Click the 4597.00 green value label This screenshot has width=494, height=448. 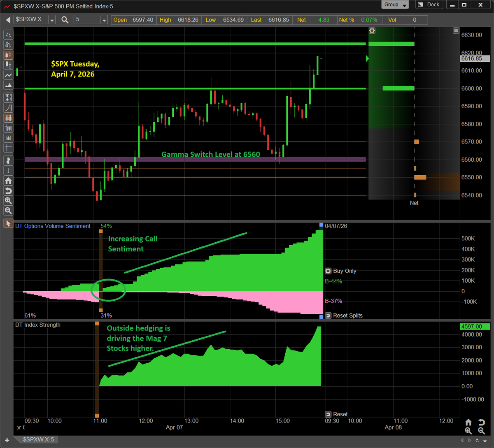(x=475, y=326)
